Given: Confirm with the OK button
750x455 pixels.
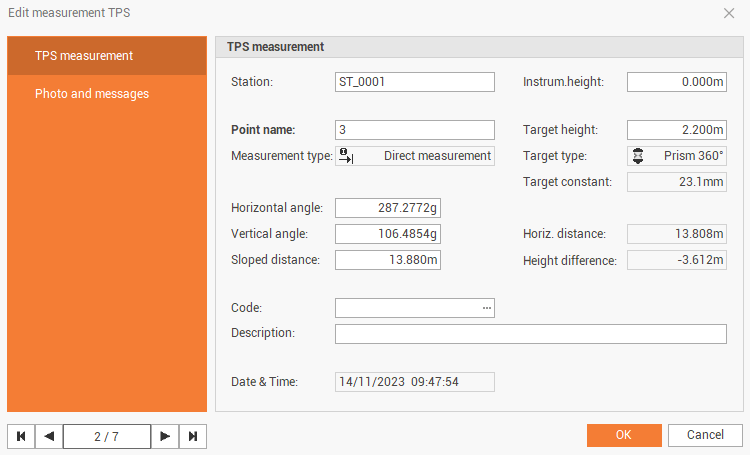Looking at the screenshot, I should (624, 435).
